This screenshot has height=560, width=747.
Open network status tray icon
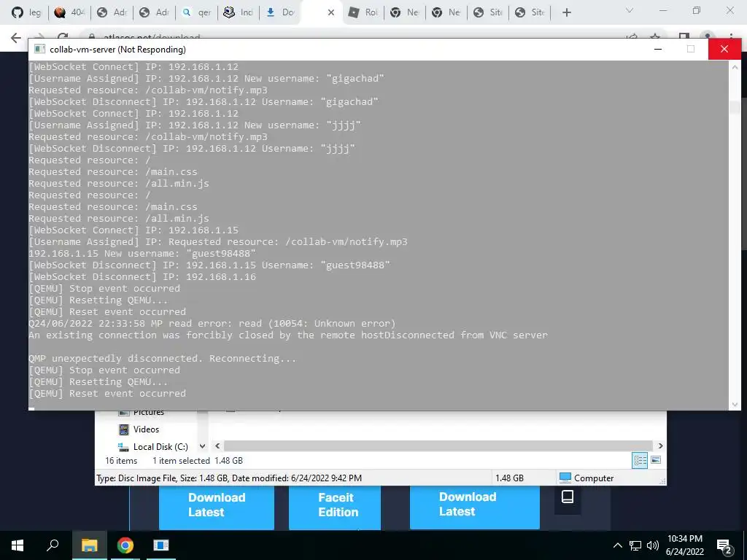click(635, 545)
